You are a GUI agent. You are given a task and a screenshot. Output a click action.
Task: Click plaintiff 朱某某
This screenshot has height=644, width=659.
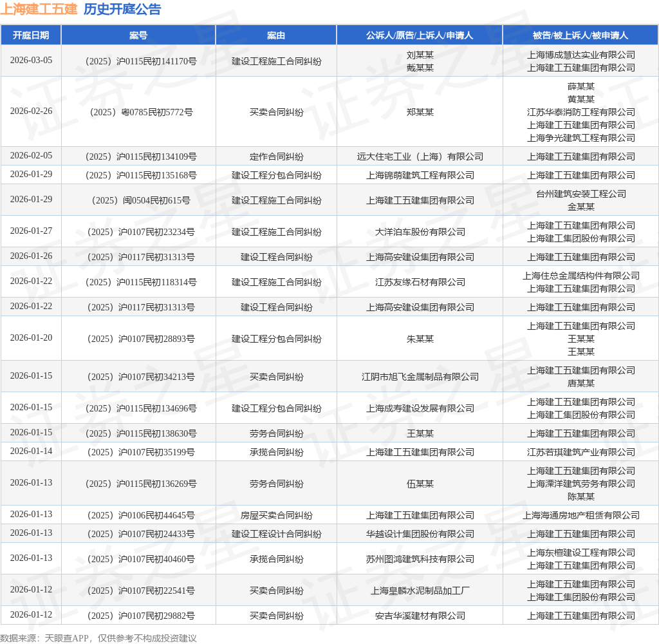420,339
